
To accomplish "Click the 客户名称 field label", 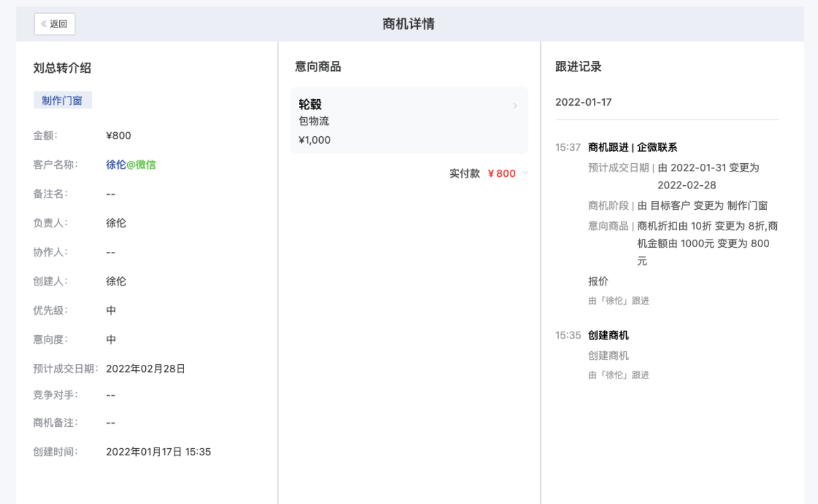I will click(x=55, y=165).
